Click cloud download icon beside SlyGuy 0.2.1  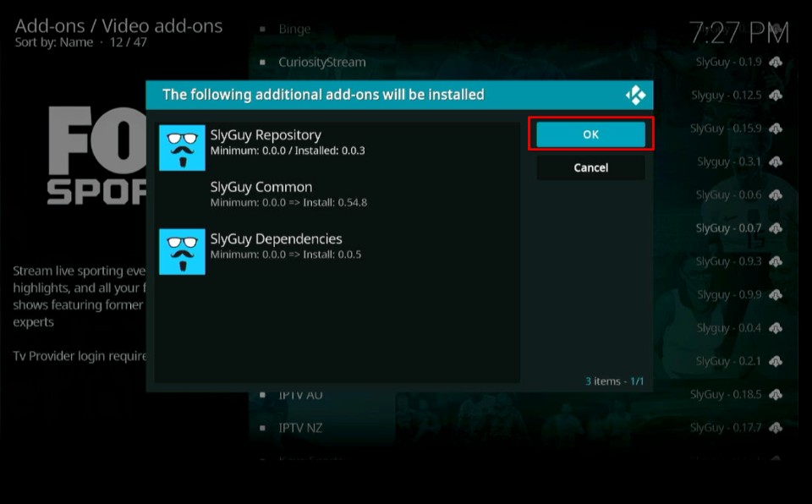point(776,361)
